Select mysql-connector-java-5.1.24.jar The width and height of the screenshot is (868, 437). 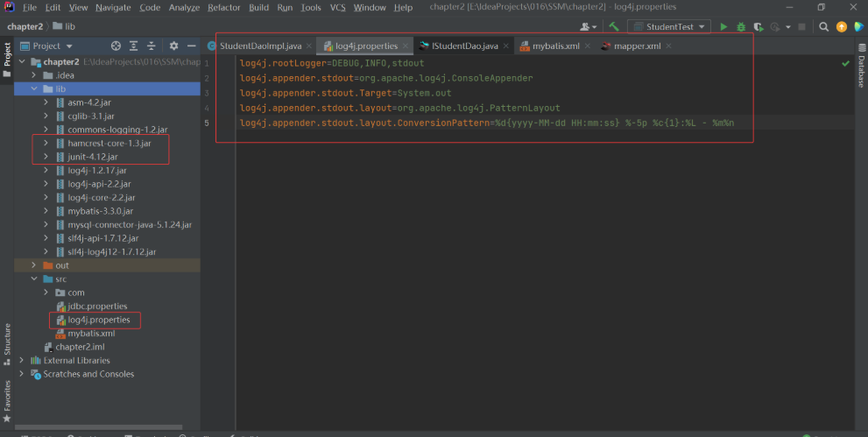[x=130, y=224]
